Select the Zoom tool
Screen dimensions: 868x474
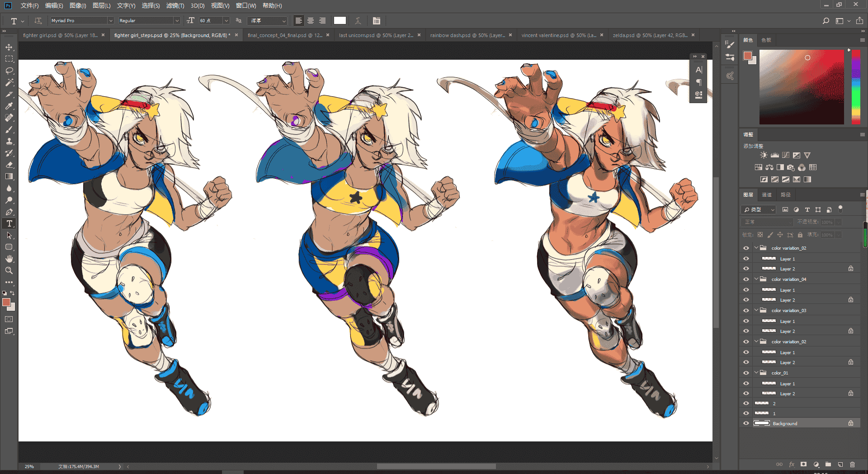click(9, 270)
